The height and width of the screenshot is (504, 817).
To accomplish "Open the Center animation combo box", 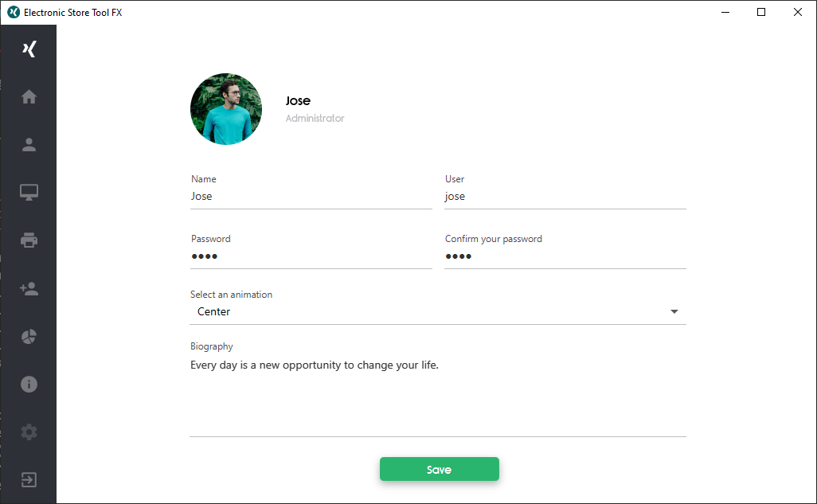I will pos(438,311).
